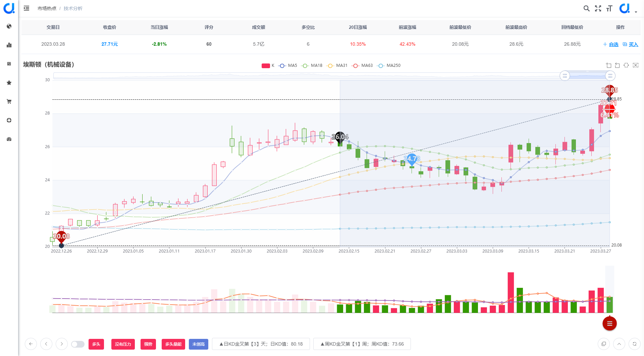The image size is (644, 356).
Task: Go to next stock chevron button
Action: pyautogui.click(x=62, y=344)
